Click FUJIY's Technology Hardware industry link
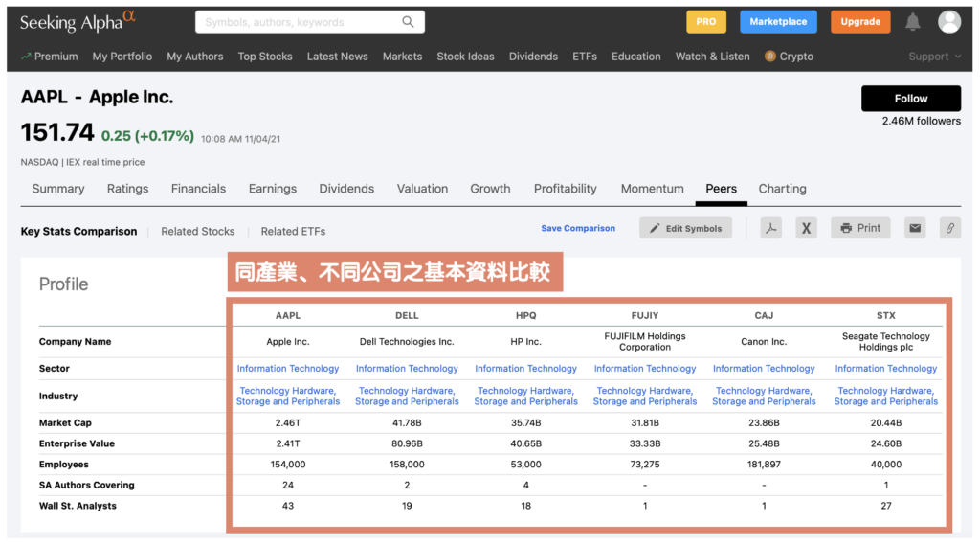The height and width of the screenshot is (545, 980). coord(645,397)
